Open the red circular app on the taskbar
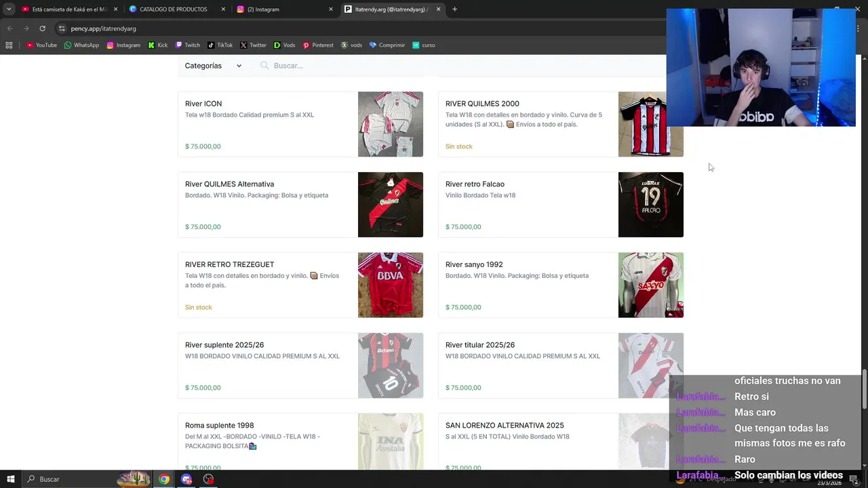Image resolution: width=868 pixels, height=488 pixels. [x=208, y=479]
